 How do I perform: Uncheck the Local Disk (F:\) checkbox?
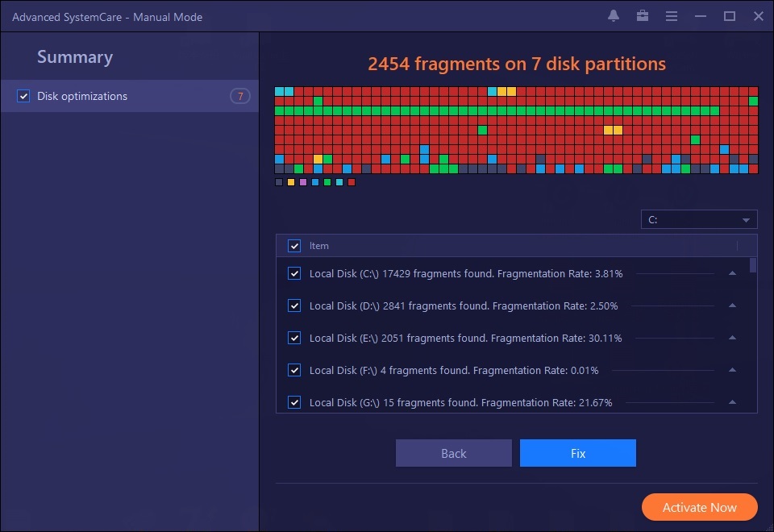294,370
